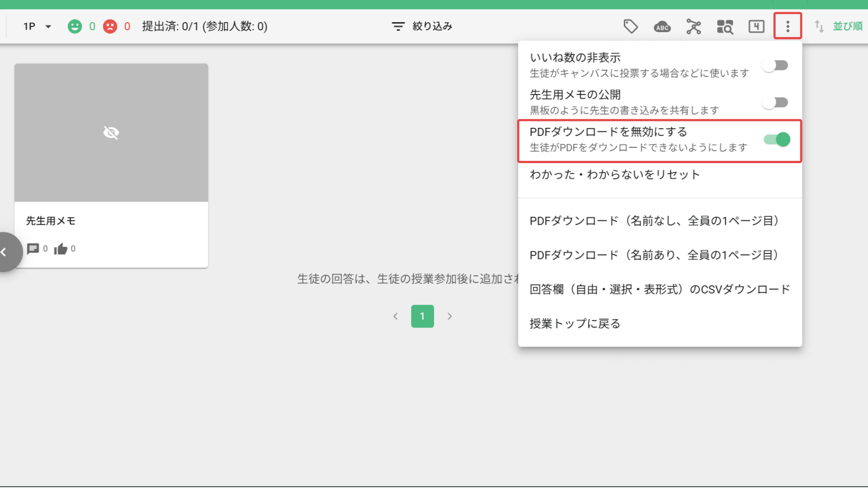Click the number 4 layout icon
This screenshot has height=488, width=868.
pyautogui.click(x=756, y=27)
